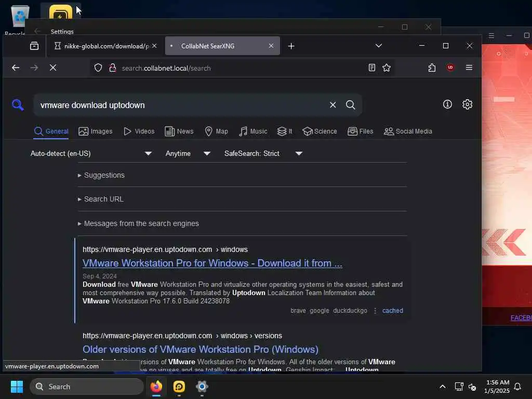Close the nikke-global.com tab
Viewport: 532px width, 399px height.
[x=154, y=46]
